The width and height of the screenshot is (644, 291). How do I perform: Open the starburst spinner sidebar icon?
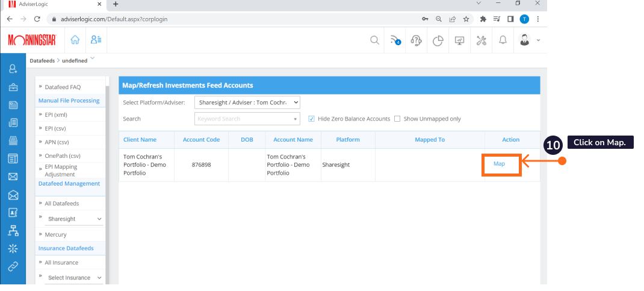13,249
